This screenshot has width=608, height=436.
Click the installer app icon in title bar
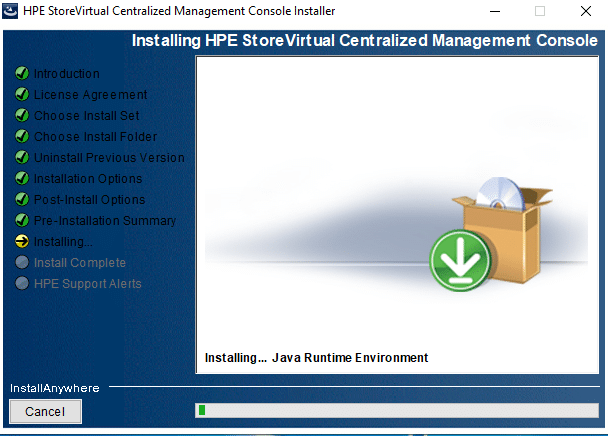click(x=10, y=11)
